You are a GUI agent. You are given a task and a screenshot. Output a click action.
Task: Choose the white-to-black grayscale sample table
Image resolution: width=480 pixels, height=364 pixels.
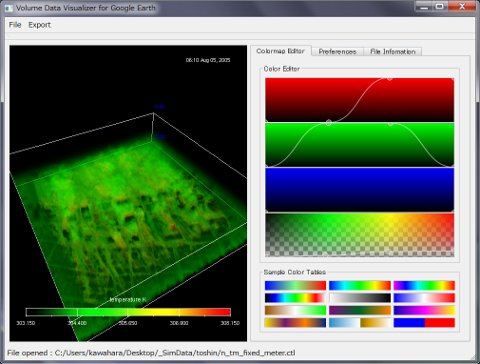point(360,298)
